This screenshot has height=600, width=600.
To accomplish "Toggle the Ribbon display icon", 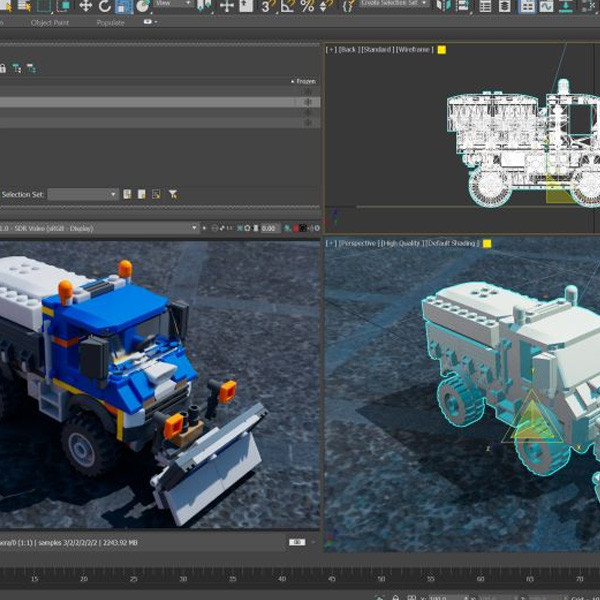I will [527, 6].
